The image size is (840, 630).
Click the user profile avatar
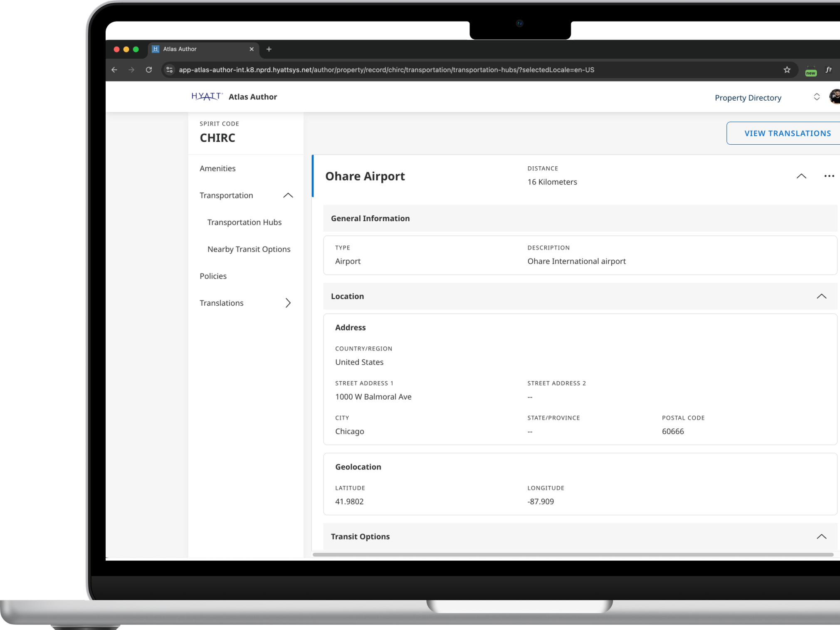tap(834, 96)
